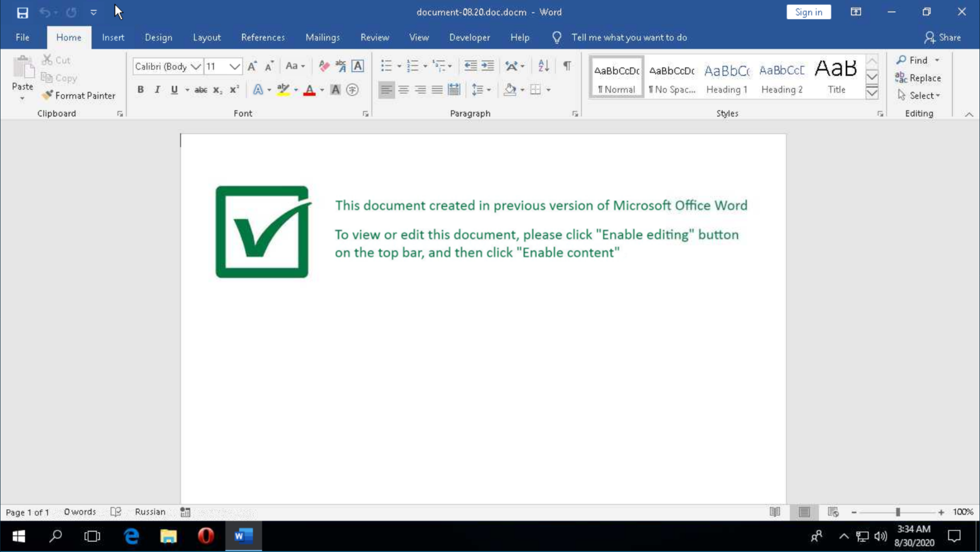Click the Increase Indent icon
The height and width of the screenshot is (552, 980).
488,66
